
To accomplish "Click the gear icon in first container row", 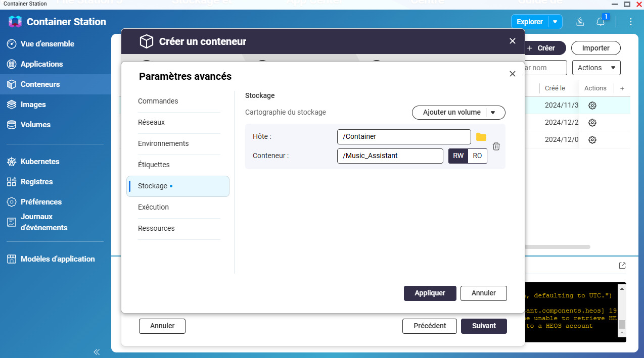I will coord(592,106).
